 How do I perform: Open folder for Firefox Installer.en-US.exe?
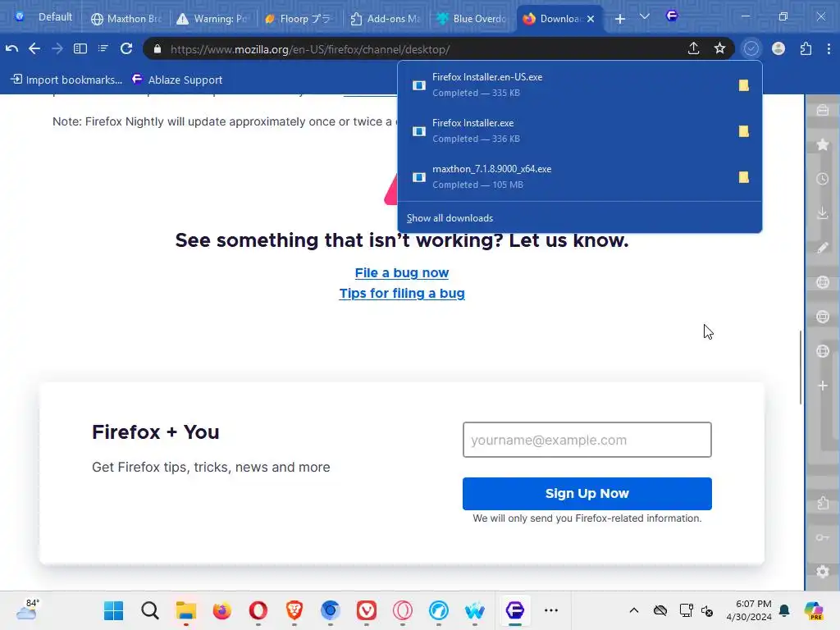point(743,85)
